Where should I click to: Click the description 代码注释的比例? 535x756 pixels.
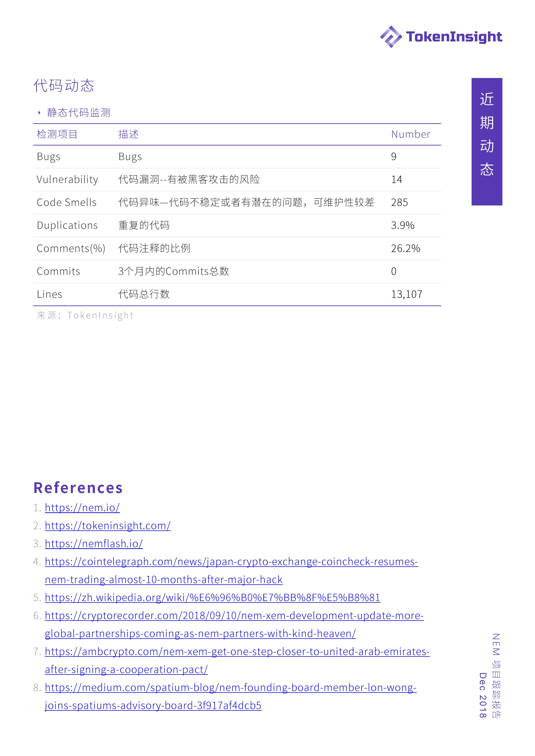click(154, 249)
